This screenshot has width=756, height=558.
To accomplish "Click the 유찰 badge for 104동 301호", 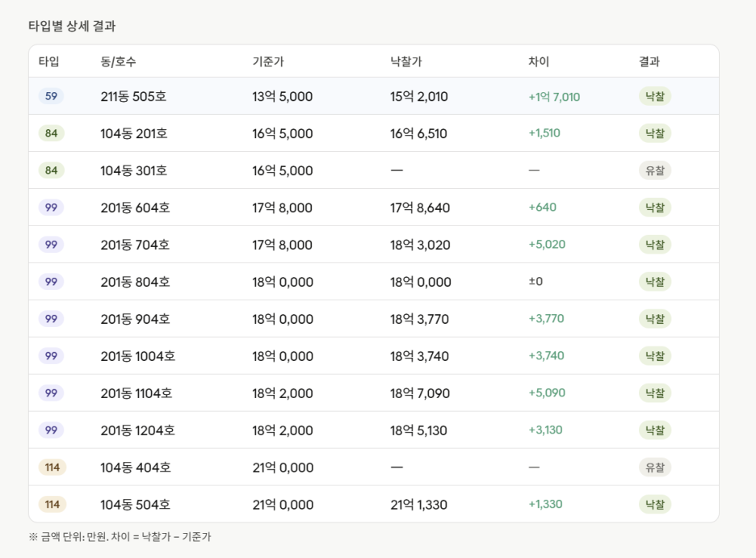I will click(x=655, y=170).
